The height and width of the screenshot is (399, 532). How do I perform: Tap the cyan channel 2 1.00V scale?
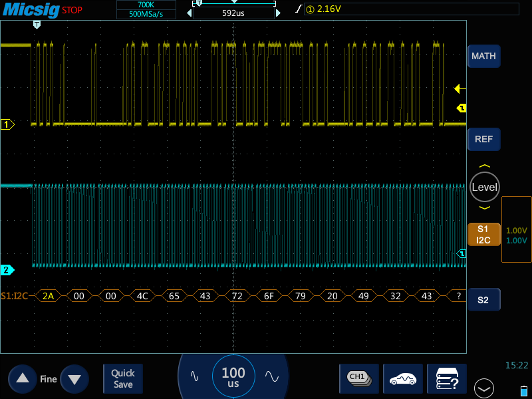[517, 241]
